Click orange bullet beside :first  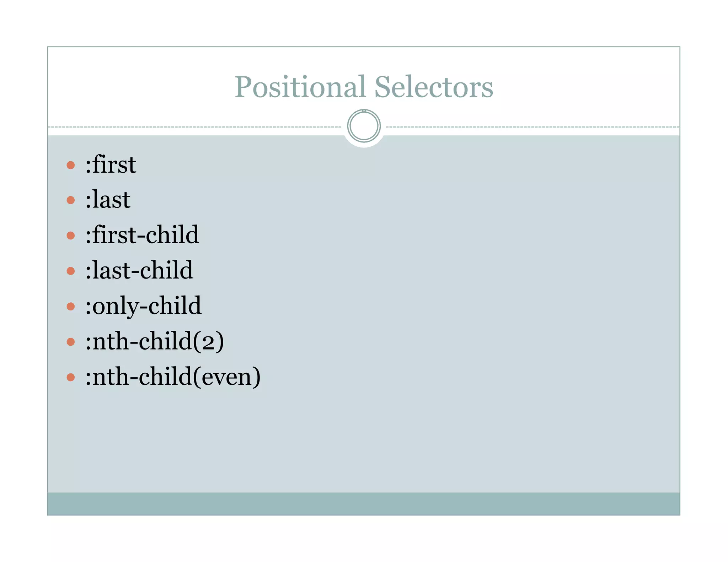(x=71, y=165)
